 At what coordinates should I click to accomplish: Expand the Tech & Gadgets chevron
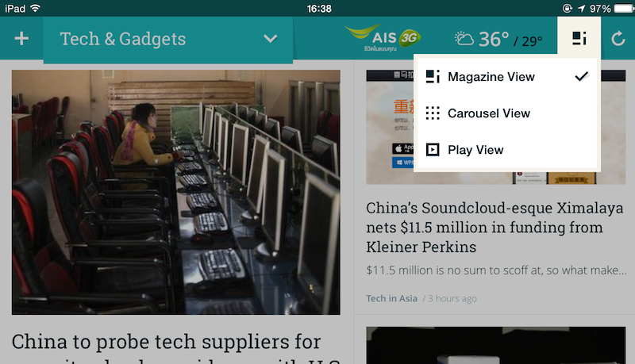coord(270,39)
